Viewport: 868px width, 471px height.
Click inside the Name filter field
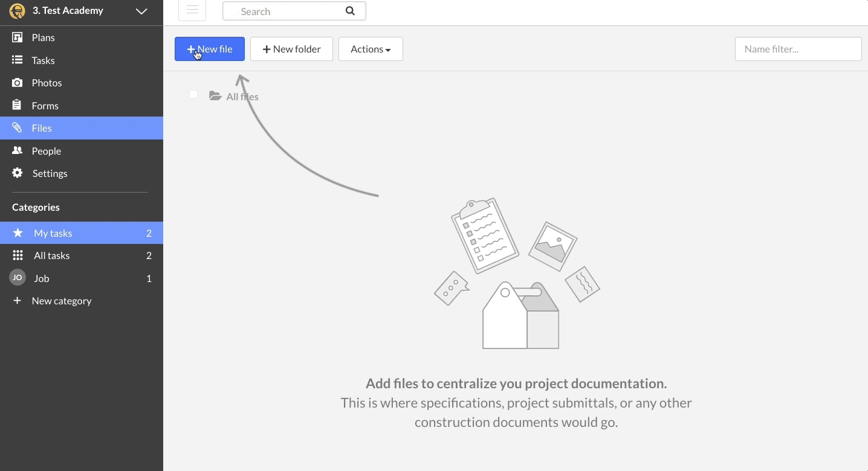pos(798,49)
